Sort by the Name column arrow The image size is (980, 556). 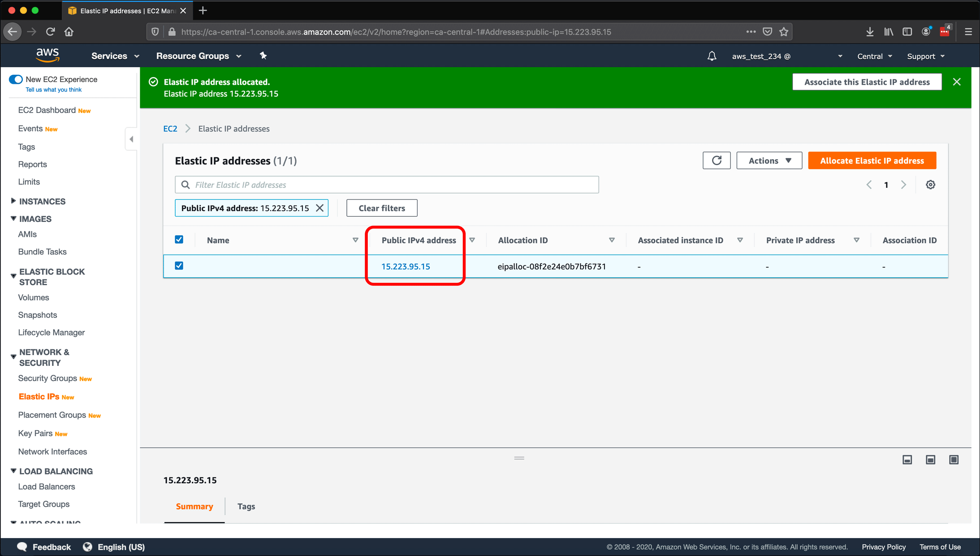[355, 240]
